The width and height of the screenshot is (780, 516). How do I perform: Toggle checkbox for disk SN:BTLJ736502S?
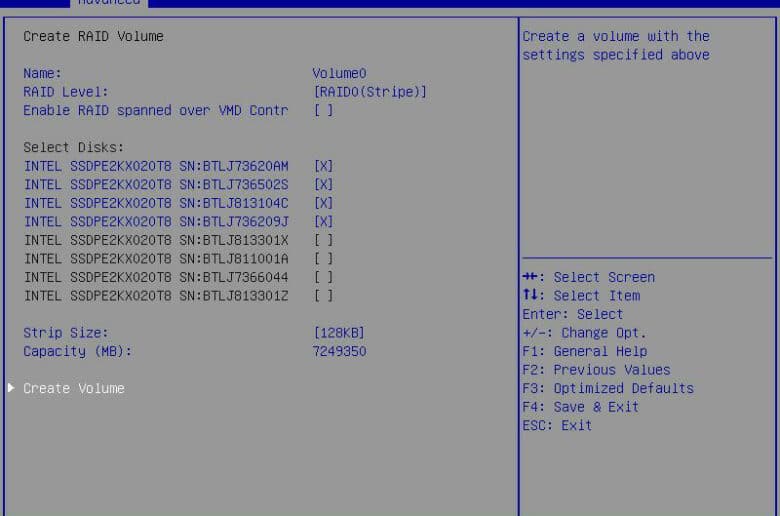pos(323,185)
